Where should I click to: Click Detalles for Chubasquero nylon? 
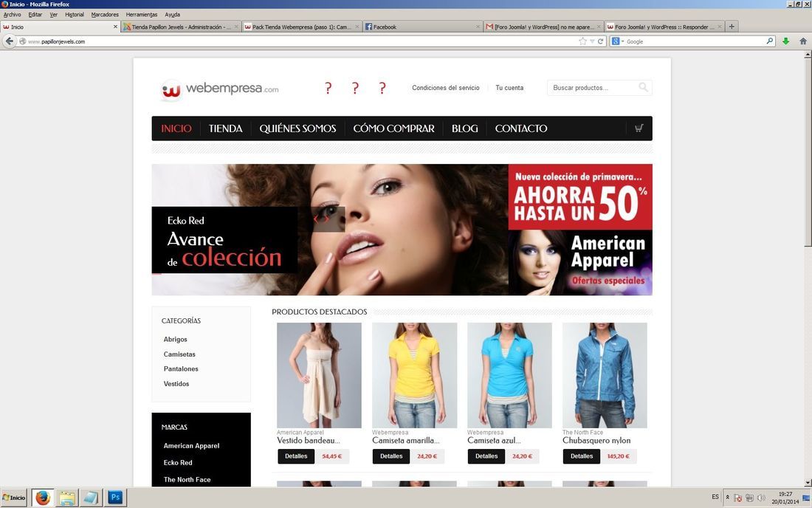(x=582, y=456)
